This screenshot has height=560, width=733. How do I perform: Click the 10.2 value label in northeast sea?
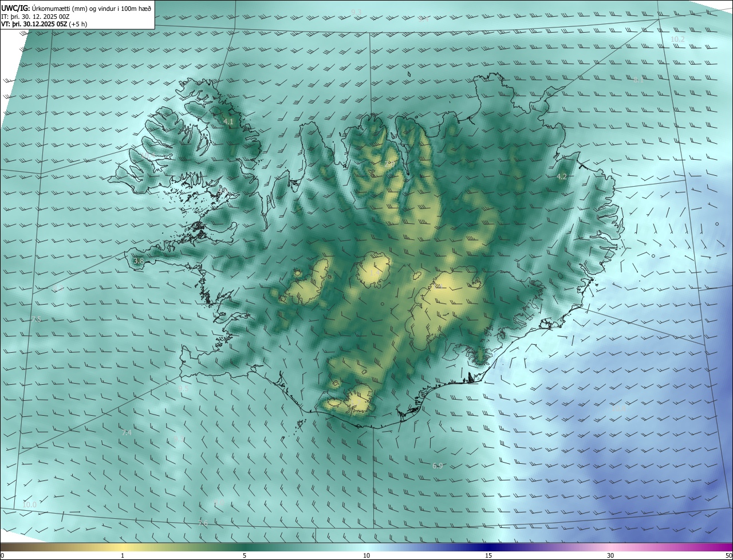[x=677, y=39]
